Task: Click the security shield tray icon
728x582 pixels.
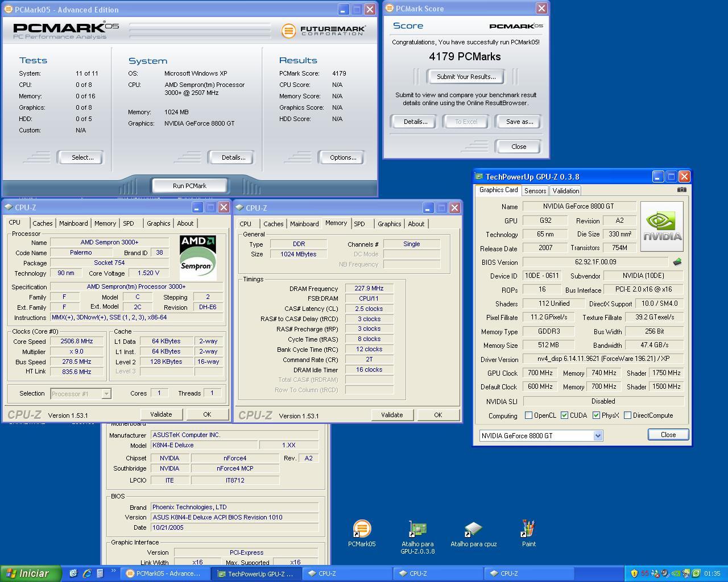Action: click(x=634, y=573)
